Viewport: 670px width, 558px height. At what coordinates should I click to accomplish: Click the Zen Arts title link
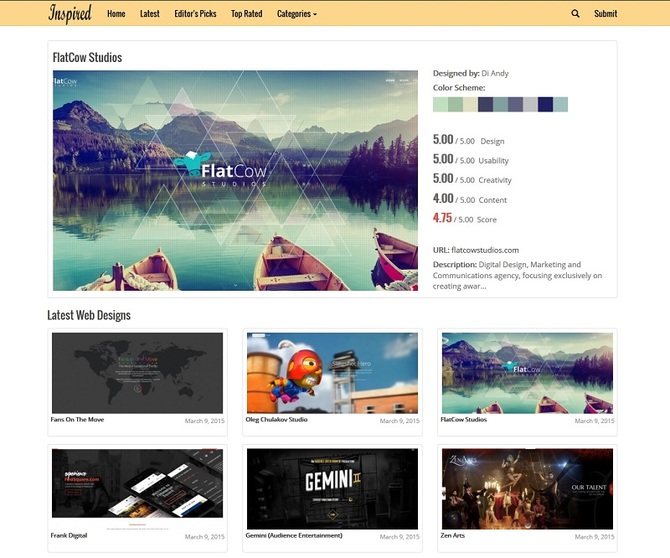453,535
